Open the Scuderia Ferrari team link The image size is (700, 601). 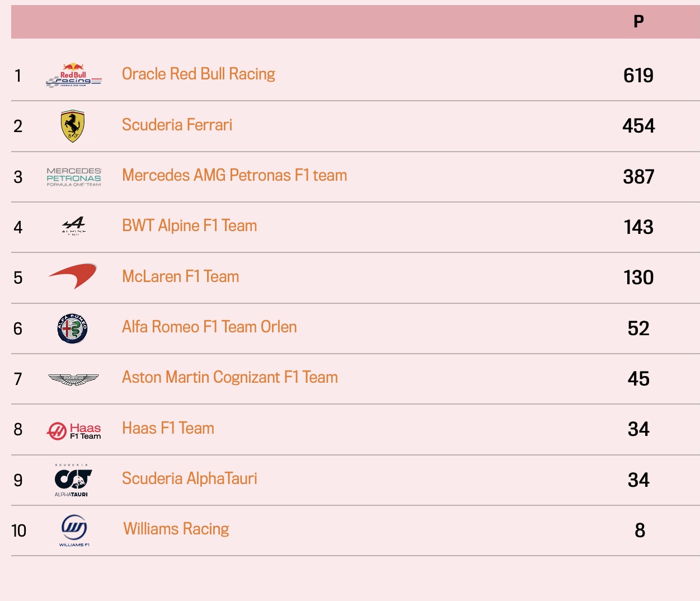coord(177,125)
